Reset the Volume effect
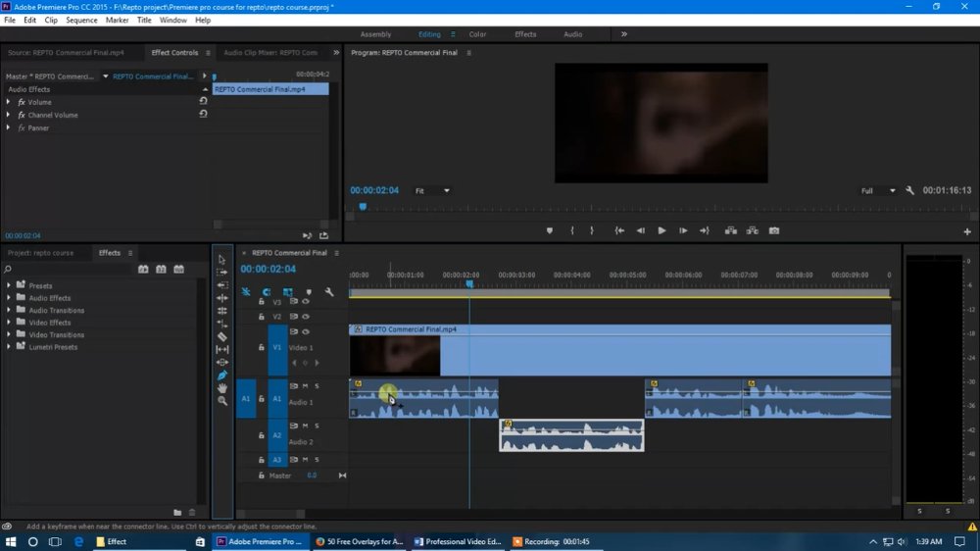The height and width of the screenshot is (551, 980). [203, 101]
